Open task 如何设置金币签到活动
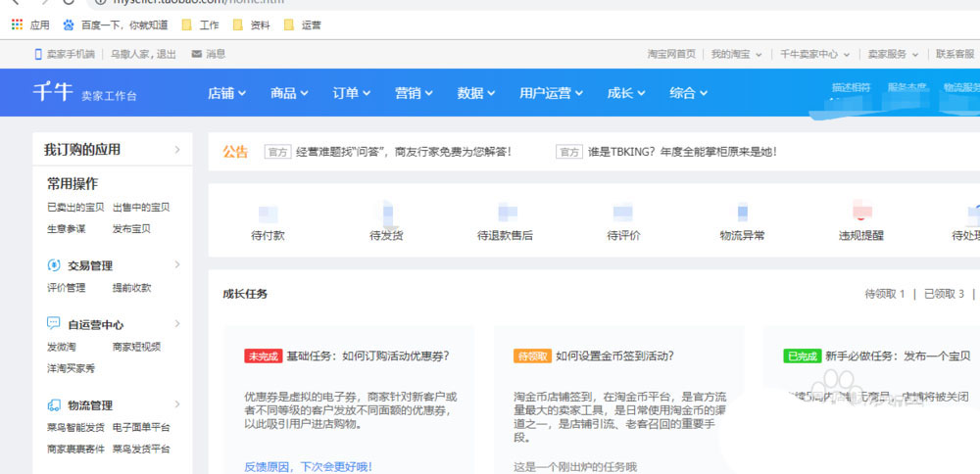This screenshot has height=474, width=980. pyautogui.click(x=615, y=356)
